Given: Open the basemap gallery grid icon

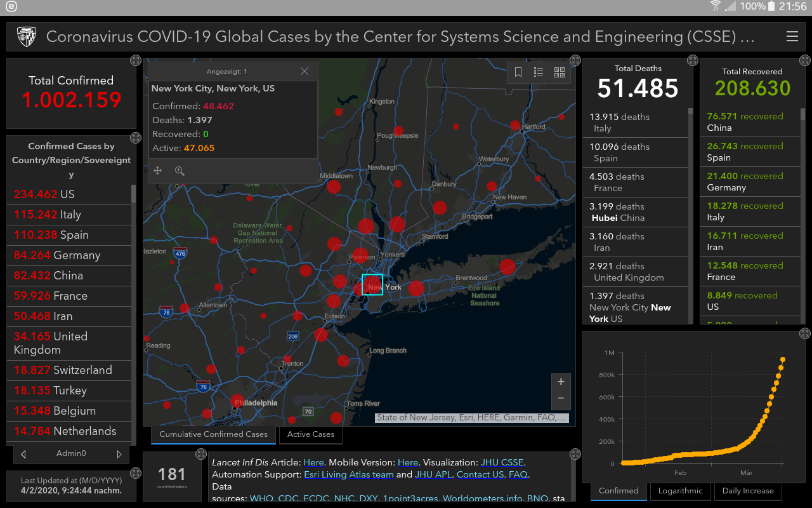Looking at the screenshot, I should coord(560,72).
